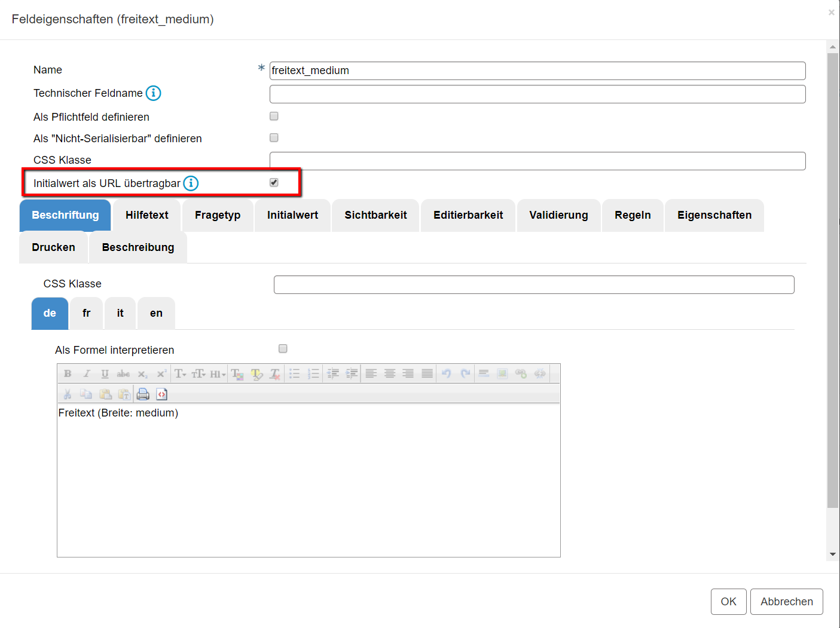Open the font size dropdown in editor

click(x=198, y=374)
